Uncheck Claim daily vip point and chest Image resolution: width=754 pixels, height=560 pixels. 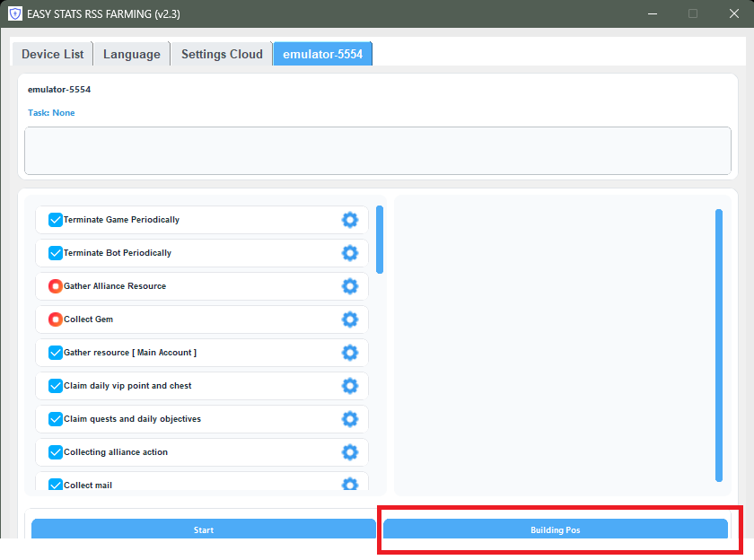click(56, 386)
